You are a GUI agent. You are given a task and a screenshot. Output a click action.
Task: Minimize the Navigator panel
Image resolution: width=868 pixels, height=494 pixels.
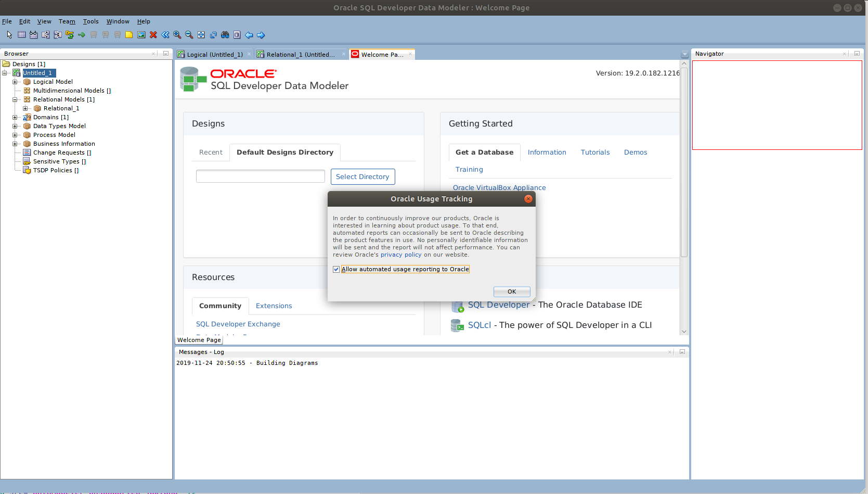pyautogui.click(x=857, y=54)
